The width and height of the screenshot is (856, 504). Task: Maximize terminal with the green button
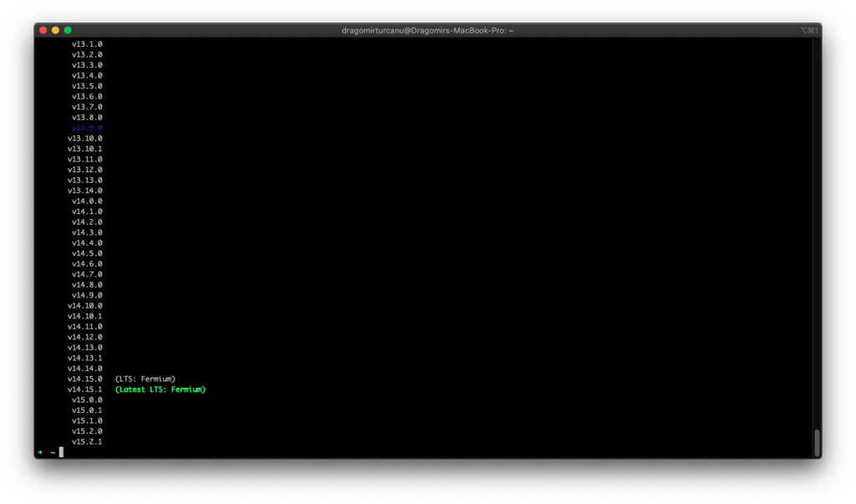(x=68, y=30)
